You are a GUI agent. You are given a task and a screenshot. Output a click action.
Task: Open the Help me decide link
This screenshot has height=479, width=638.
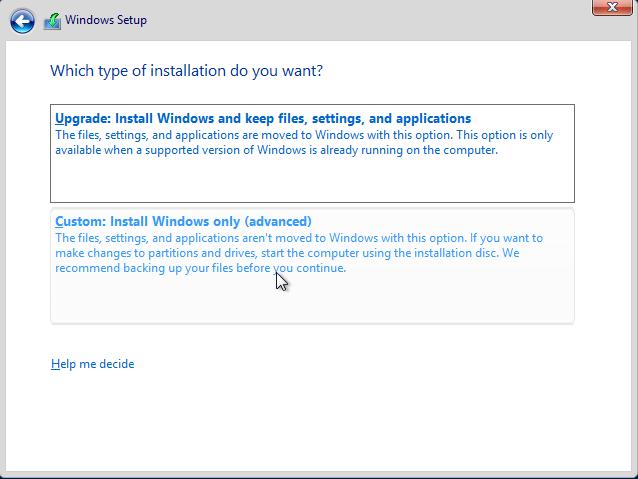pyautogui.click(x=93, y=363)
